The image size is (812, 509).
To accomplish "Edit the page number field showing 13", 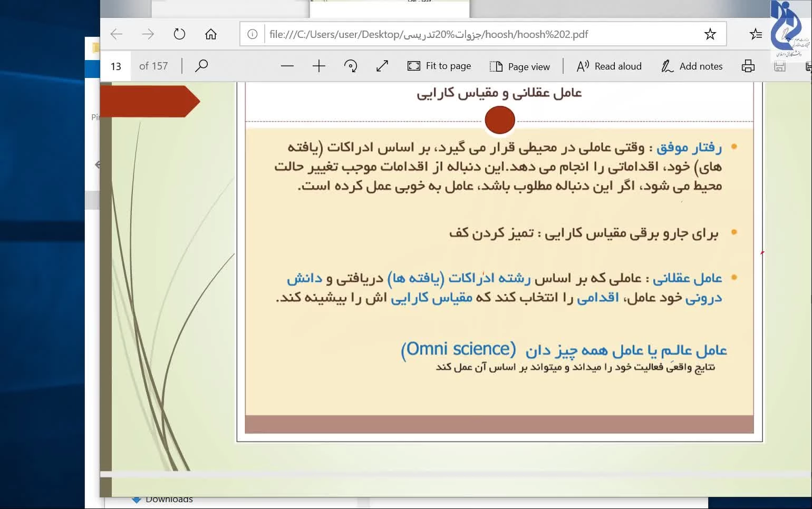I will (x=115, y=66).
